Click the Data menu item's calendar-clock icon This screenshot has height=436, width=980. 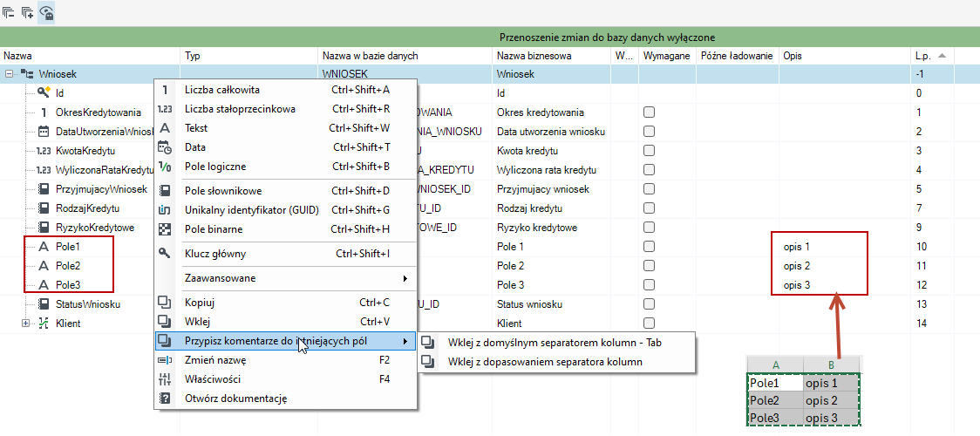(x=165, y=147)
